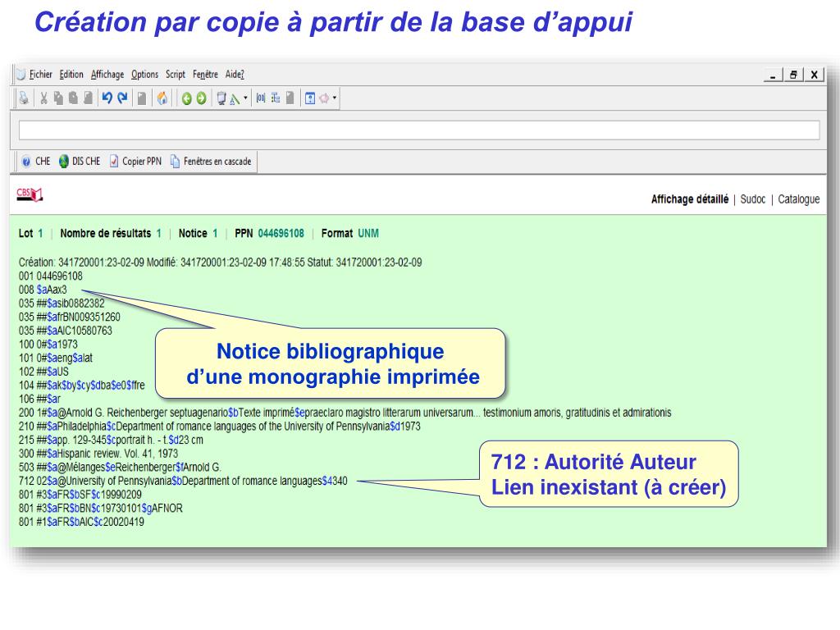The width and height of the screenshot is (840, 630).
Task: Click the blue help window icon
Action: [x=309, y=98]
